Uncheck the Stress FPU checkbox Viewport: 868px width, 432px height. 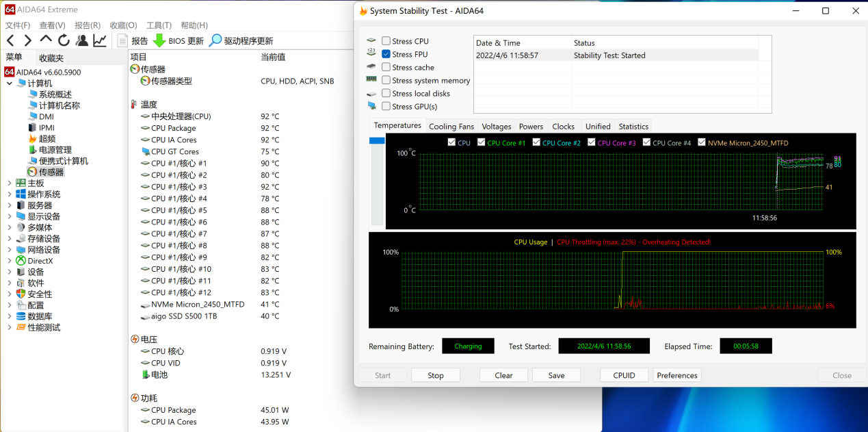tap(386, 54)
